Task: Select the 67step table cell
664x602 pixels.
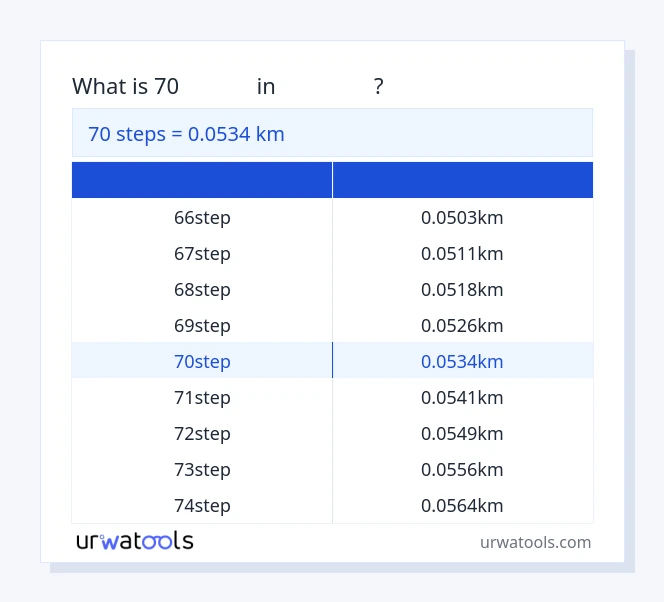Action: pos(202,254)
